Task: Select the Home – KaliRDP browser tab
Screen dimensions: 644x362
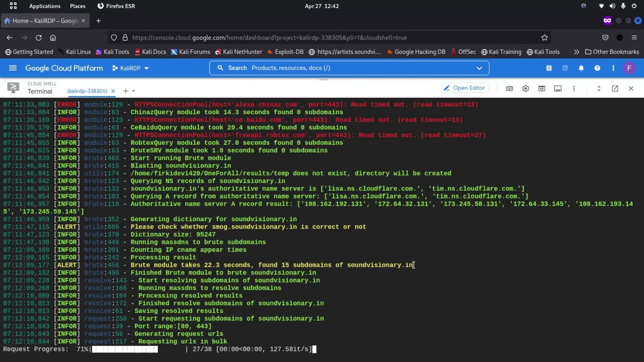Action: [x=46, y=21]
